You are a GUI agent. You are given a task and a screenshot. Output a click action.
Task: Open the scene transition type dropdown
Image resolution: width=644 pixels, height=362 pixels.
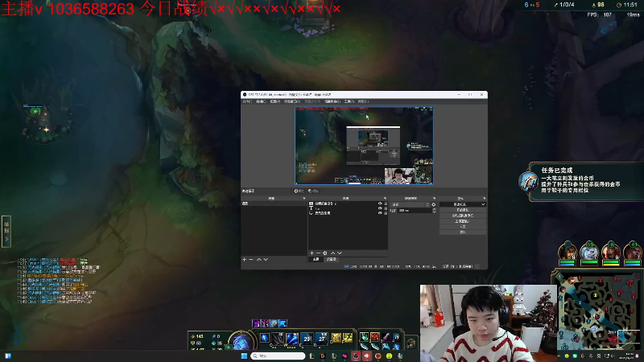[x=410, y=204]
